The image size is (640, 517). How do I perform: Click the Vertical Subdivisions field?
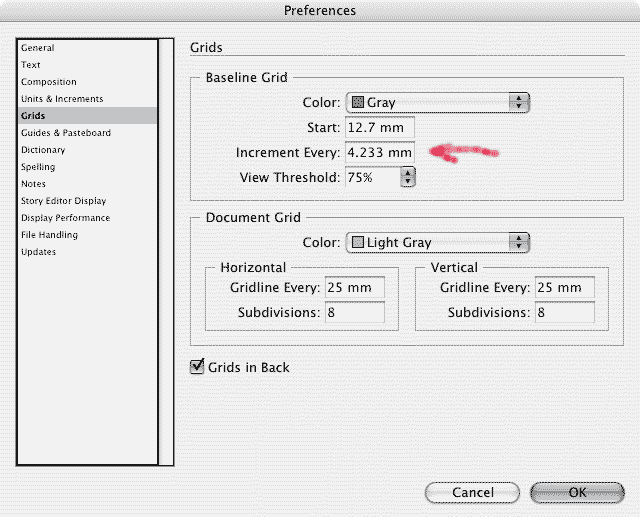(565, 313)
